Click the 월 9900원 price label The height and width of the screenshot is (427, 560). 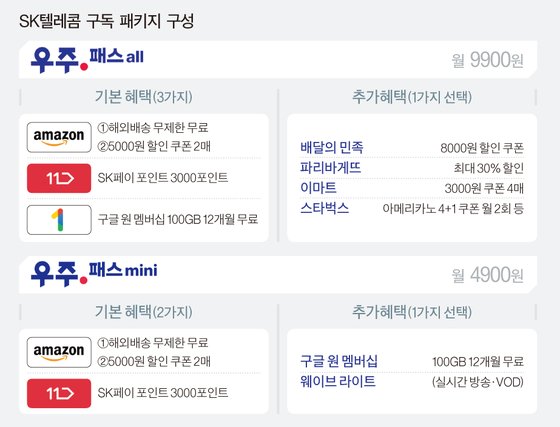pyautogui.click(x=488, y=60)
